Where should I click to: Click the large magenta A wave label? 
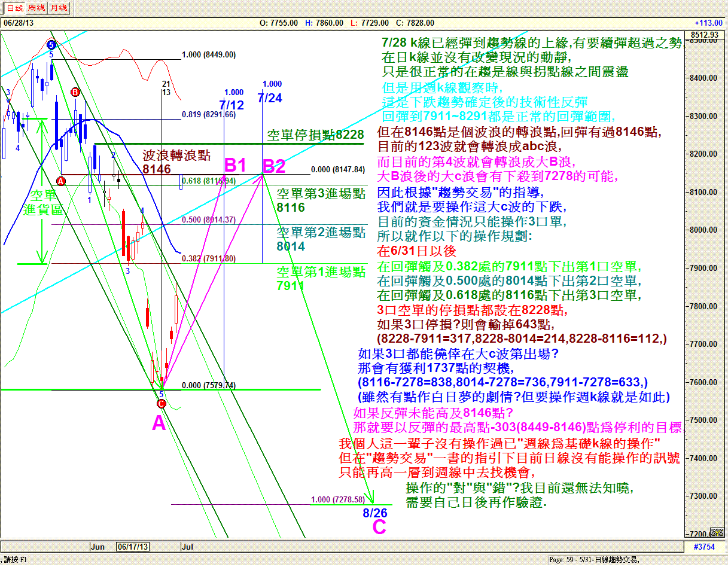[x=159, y=423]
